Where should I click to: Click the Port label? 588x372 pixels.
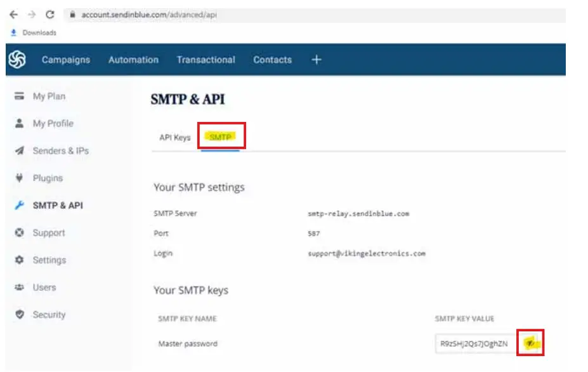point(161,233)
